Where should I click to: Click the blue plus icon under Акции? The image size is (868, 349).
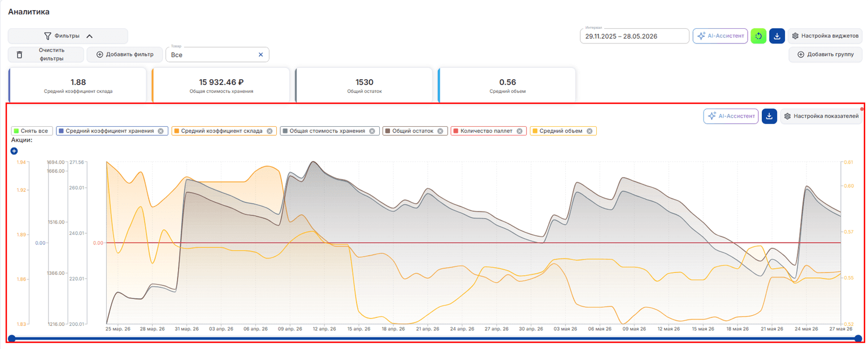tap(14, 151)
